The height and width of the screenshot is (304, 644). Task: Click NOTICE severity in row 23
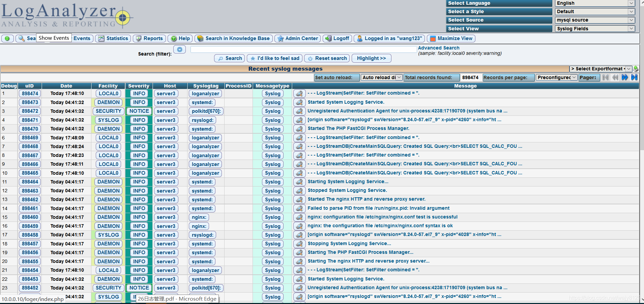coord(139,288)
